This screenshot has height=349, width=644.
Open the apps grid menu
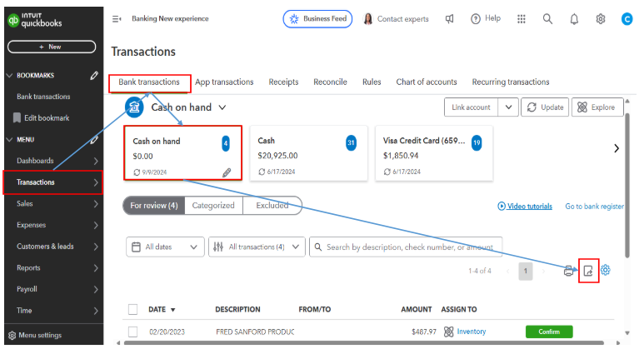(x=522, y=19)
